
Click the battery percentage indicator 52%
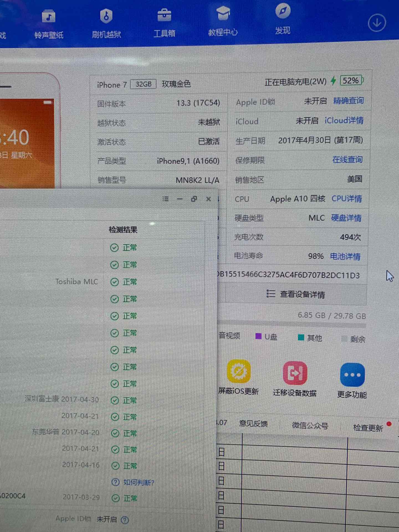(x=351, y=81)
